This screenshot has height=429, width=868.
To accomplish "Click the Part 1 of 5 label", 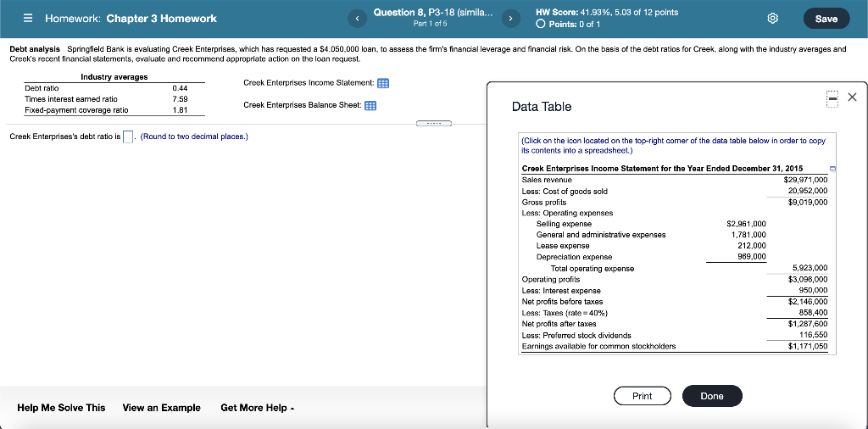I will tap(430, 24).
